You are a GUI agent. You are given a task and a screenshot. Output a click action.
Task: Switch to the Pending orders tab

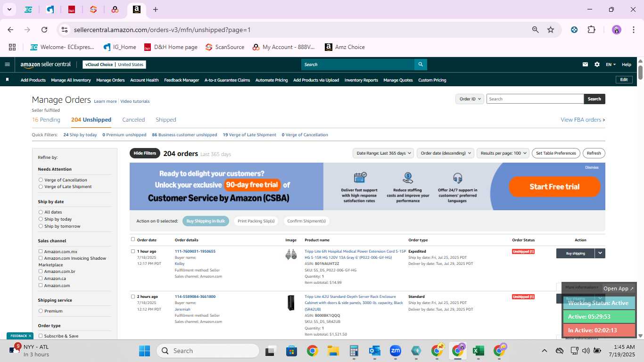point(46,120)
